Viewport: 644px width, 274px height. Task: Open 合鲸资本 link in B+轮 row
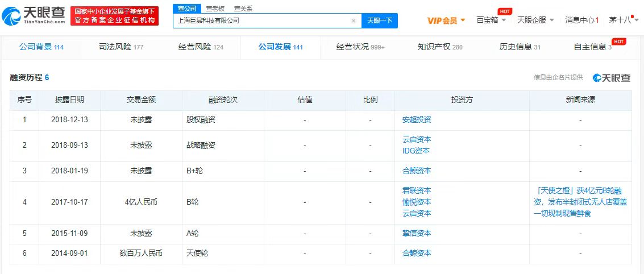(417, 171)
